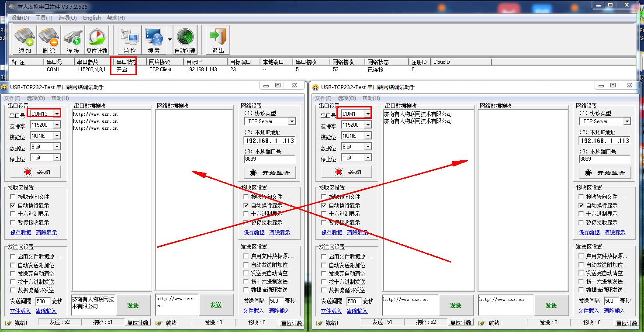Enable 十六进制显示 in left window serial receive settings
Viewport: 644px width, 332px height.
pyautogui.click(x=13, y=214)
